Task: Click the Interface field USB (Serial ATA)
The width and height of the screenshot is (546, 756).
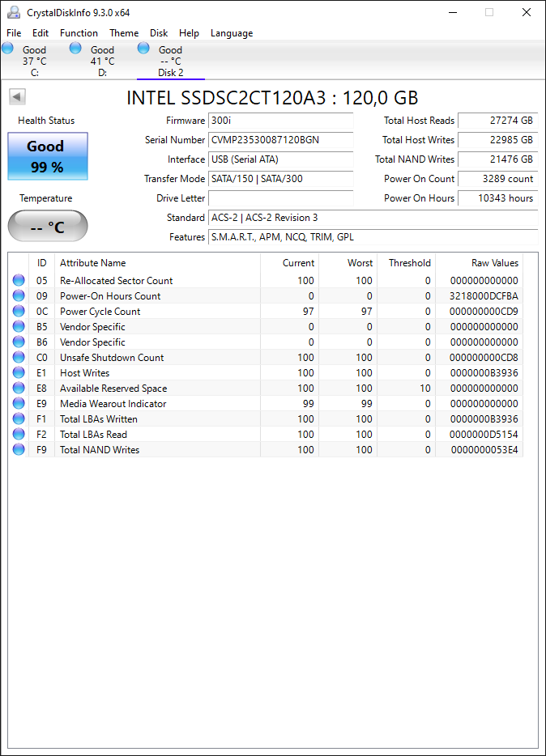Action: click(x=281, y=159)
